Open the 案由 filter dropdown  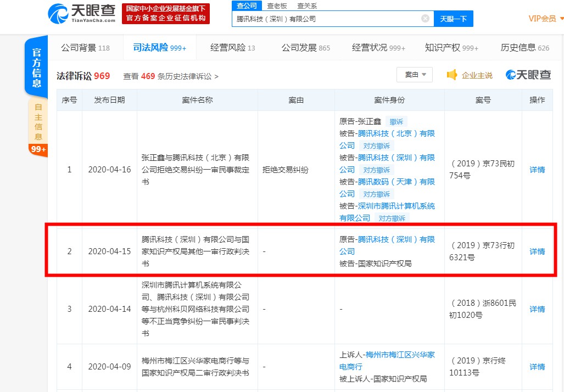[415, 75]
